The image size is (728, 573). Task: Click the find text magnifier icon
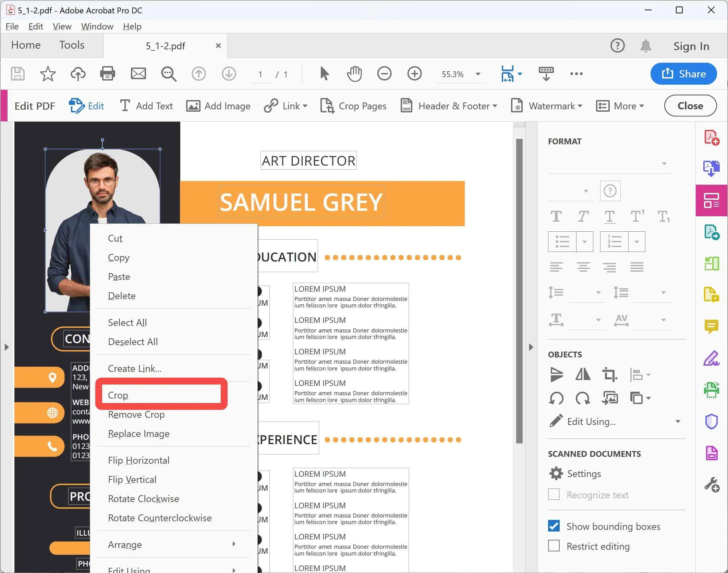tap(169, 74)
